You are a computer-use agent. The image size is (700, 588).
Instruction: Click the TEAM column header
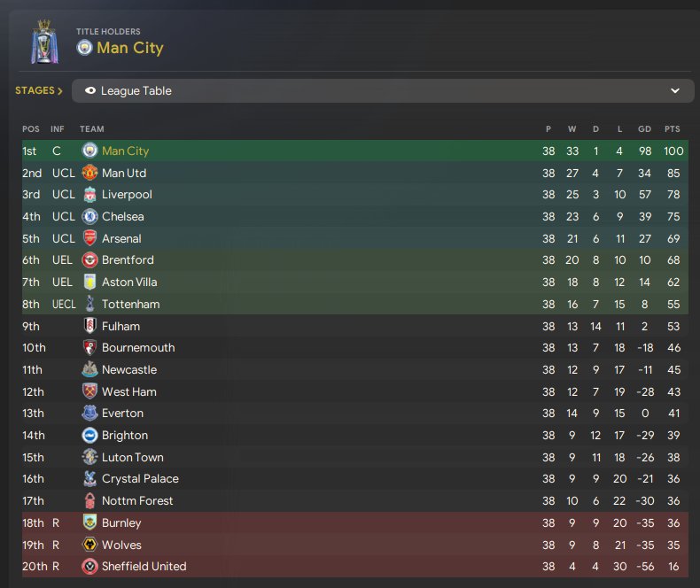point(91,129)
